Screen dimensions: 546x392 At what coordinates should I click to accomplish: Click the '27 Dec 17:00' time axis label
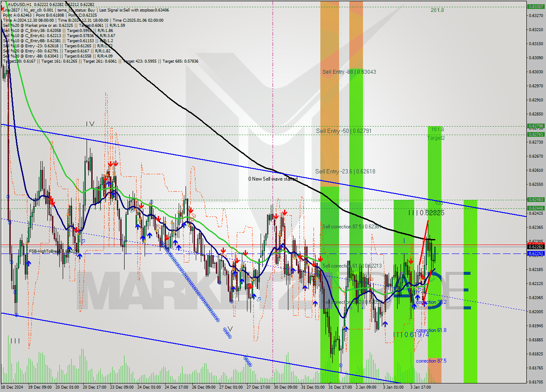coord(259,387)
